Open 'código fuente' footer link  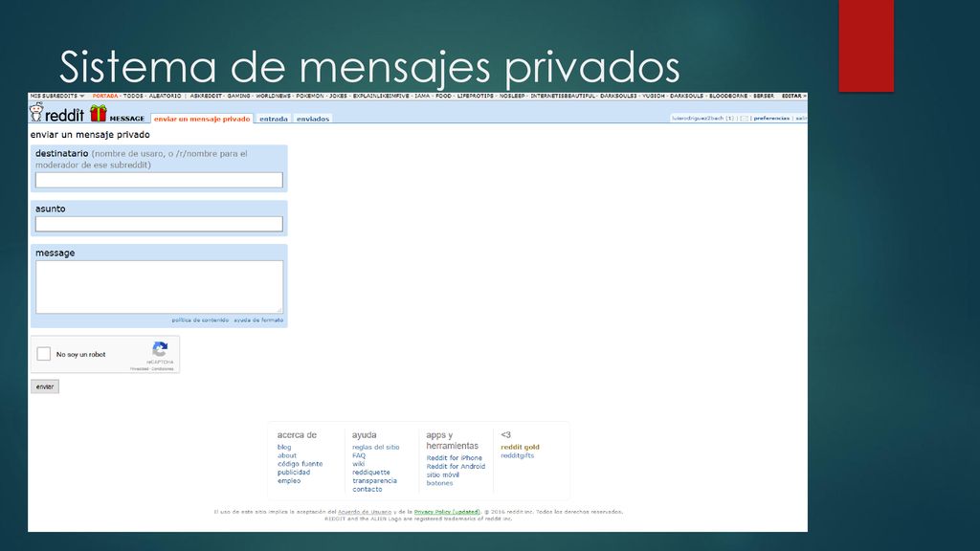click(300, 464)
